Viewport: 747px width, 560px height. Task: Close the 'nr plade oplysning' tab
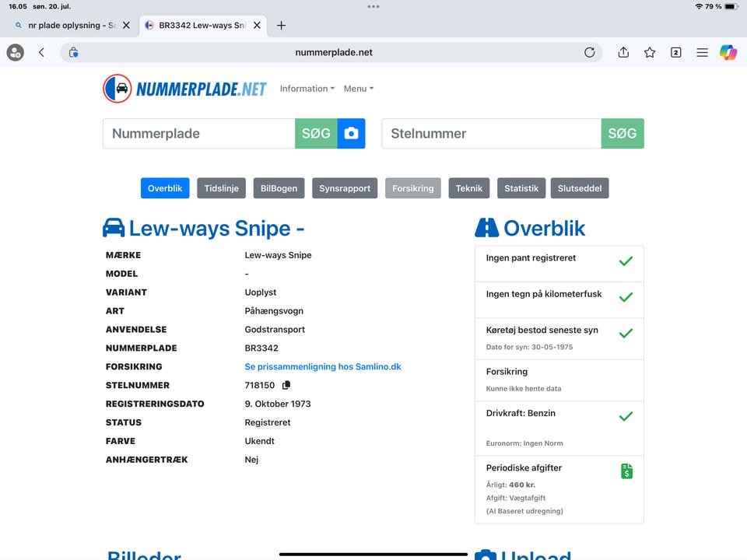click(126, 25)
